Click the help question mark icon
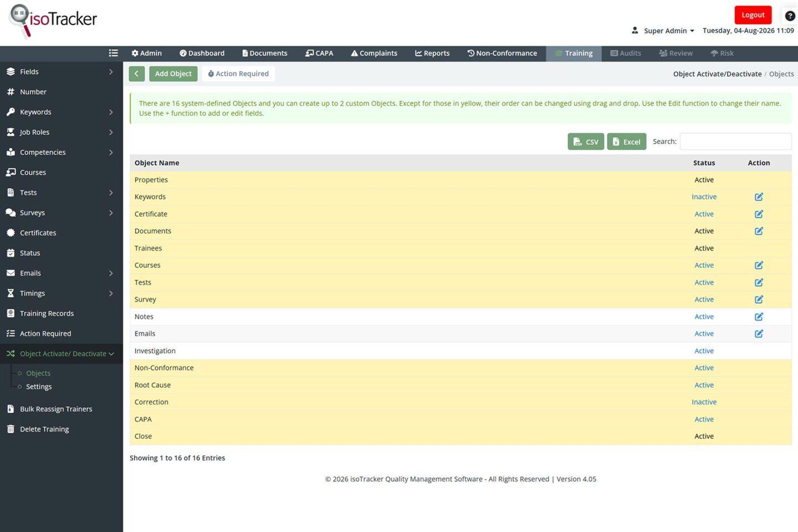The image size is (798, 532). click(x=790, y=16)
